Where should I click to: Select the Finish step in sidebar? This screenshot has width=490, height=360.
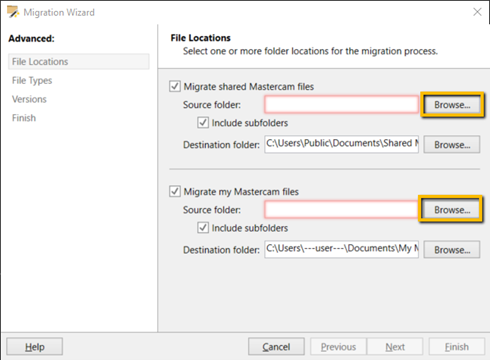[24, 118]
